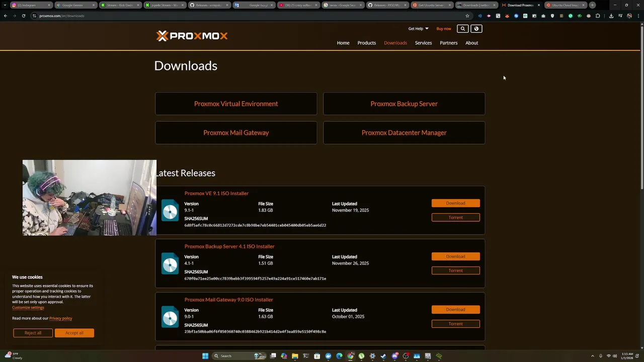Open Proxmox Backup Server 4.1 ISO Installer link
This screenshot has width=644, height=362.
(229, 246)
